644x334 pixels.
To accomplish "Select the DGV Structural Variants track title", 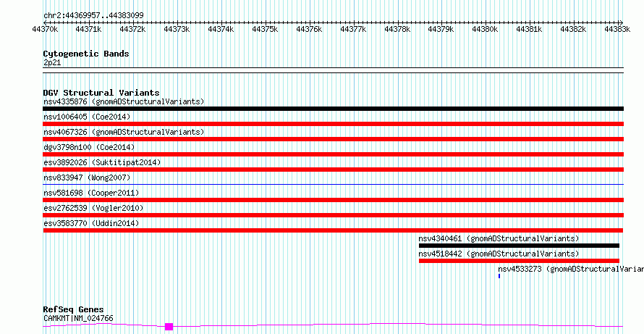I will click(x=101, y=93).
